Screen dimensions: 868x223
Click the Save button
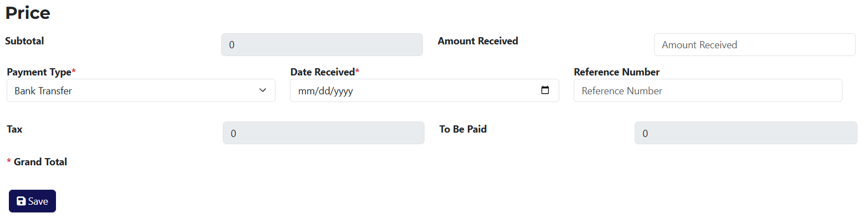[x=32, y=201]
